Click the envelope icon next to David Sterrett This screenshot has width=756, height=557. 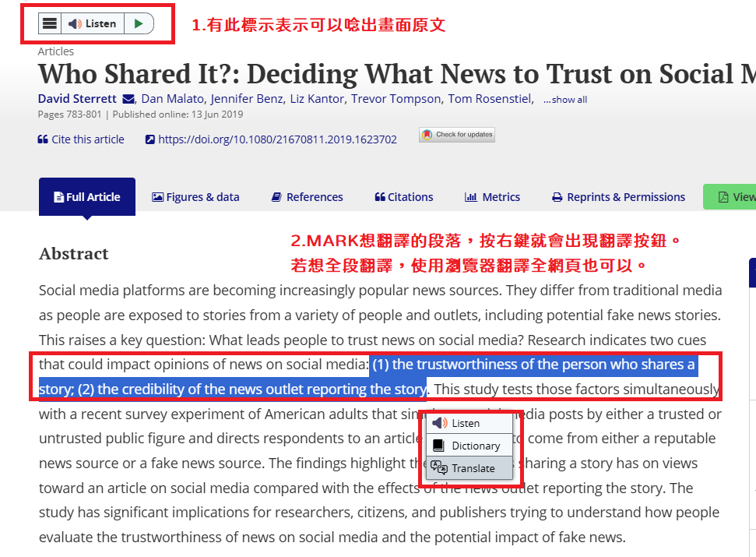[x=129, y=99]
